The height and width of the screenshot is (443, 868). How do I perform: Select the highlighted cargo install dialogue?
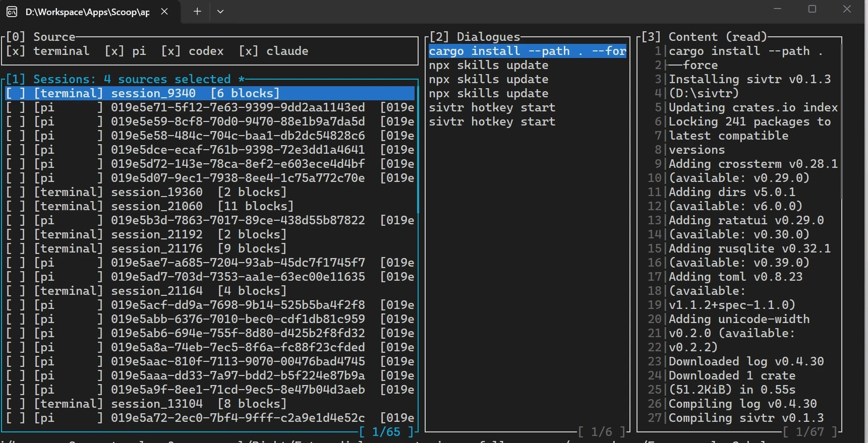coord(528,51)
